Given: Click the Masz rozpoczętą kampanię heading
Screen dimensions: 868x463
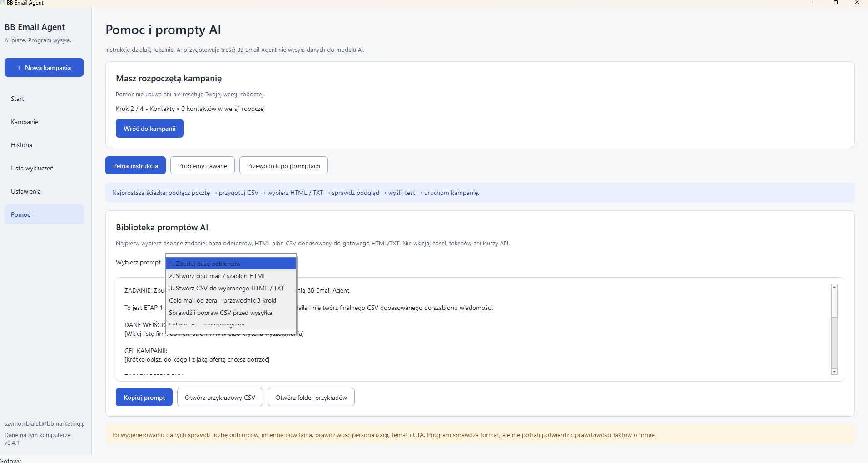Looking at the screenshot, I should coord(169,79).
